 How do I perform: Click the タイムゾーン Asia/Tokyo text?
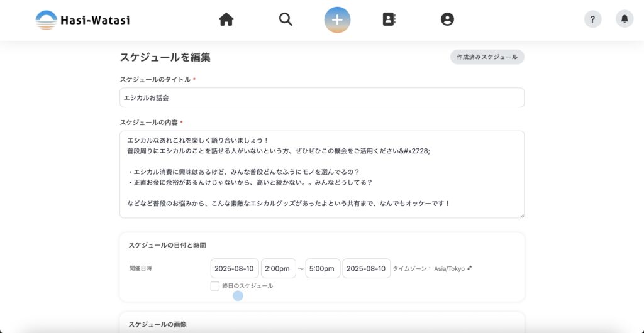tap(428, 268)
